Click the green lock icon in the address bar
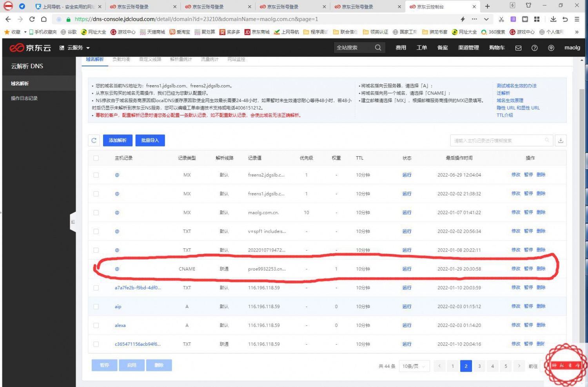Screen dimensions: 588x387 click(69, 19)
